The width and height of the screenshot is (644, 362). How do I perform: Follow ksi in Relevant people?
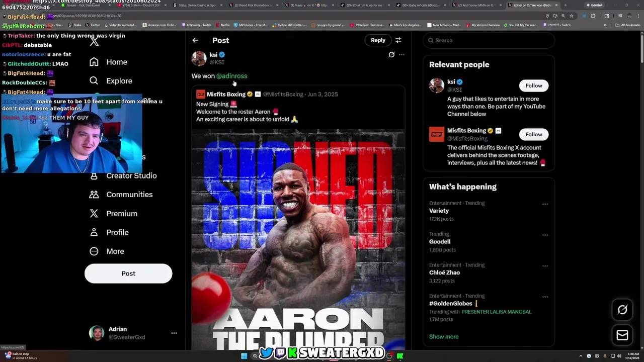tap(534, 85)
